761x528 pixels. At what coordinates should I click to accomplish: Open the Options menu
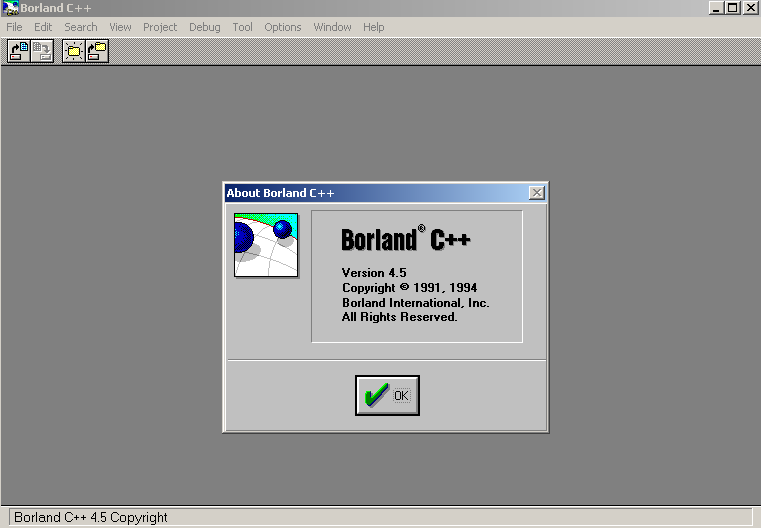coord(282,27)
